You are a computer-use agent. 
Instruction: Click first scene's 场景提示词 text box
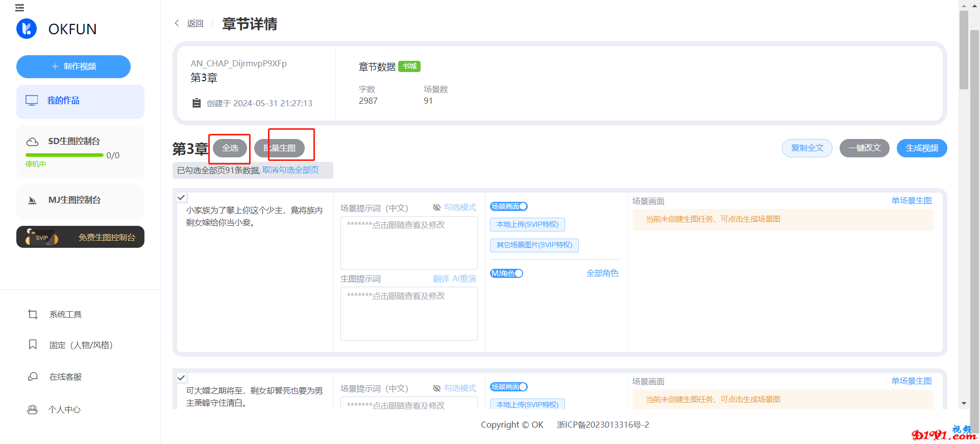click(x=409, y=243)
